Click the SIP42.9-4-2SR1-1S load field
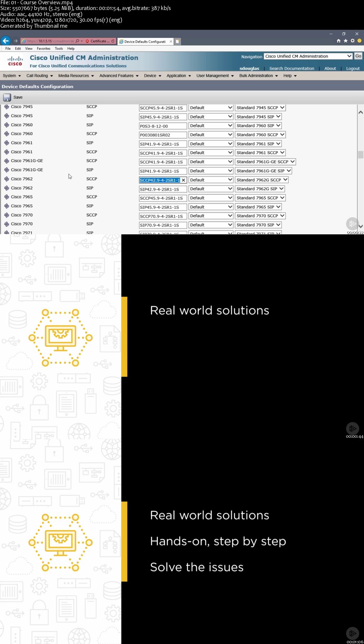364x644 pixels. [x=163, y=189]
